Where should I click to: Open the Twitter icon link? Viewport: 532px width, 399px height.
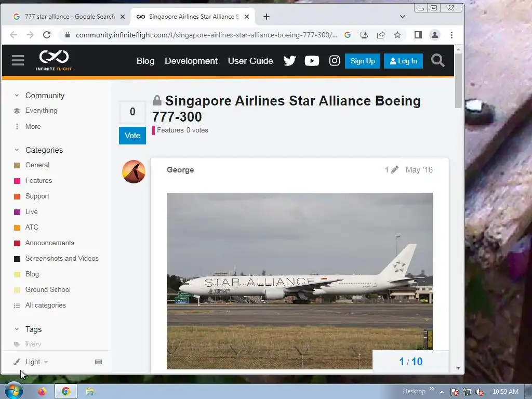(x=289, y=61)
